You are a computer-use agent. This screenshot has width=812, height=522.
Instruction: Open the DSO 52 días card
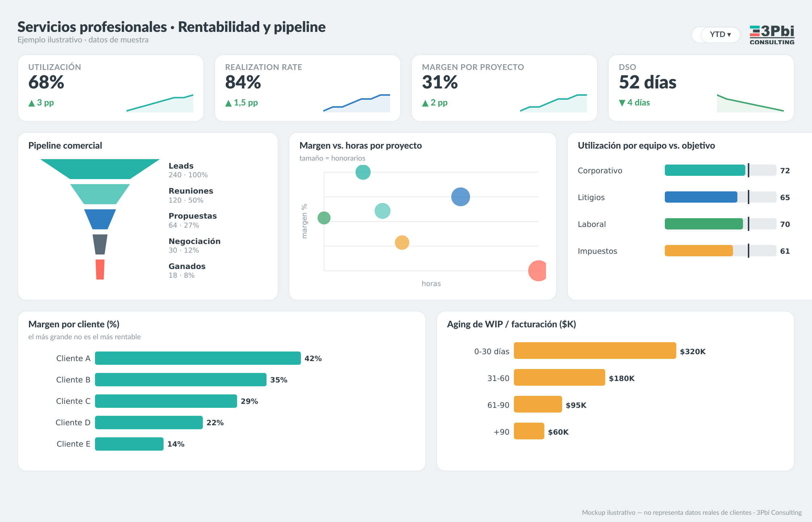pos(701,88)
